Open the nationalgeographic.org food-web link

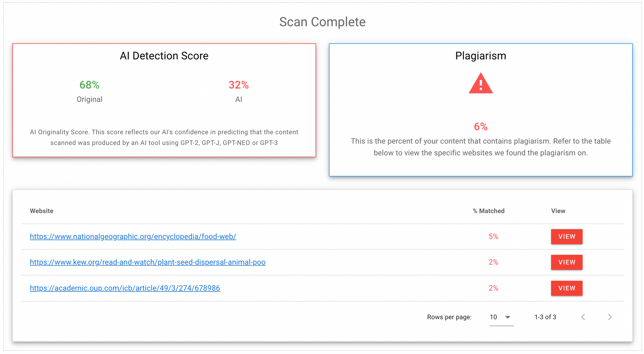[x=133, y=237]
